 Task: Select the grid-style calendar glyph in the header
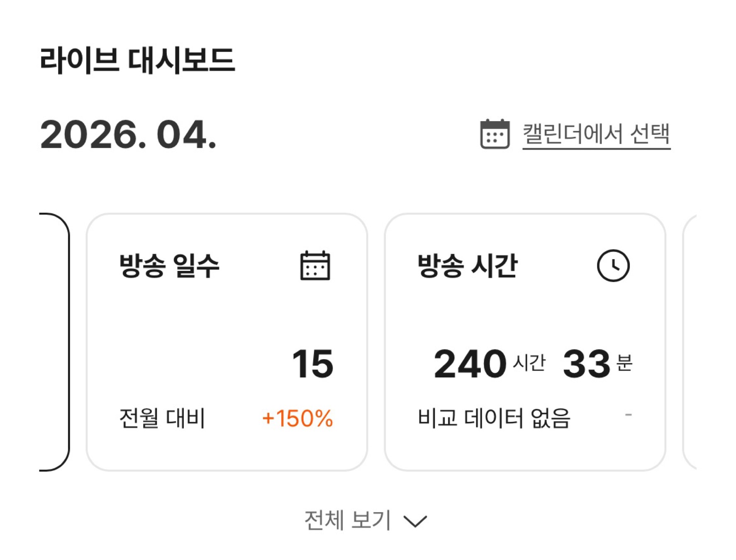point(494,134)
